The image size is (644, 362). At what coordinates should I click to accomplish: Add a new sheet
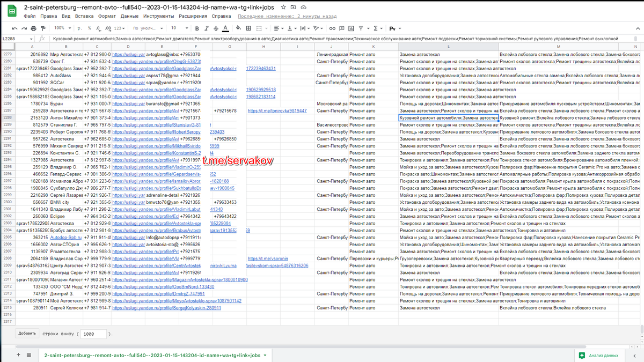tap(19, 355)
